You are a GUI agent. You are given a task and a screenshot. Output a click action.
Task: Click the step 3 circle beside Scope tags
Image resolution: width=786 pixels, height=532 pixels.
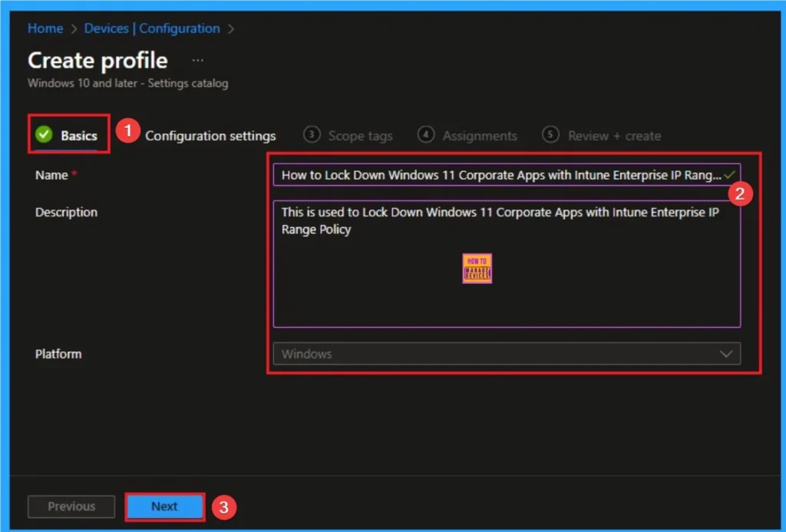[x=312, y=134]
